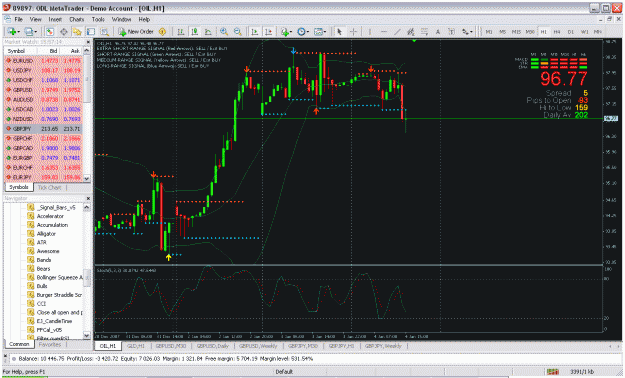Viewport: 625px width, 378px height.
Task: Select the Text Label tool
Action: tap(451, 32)
